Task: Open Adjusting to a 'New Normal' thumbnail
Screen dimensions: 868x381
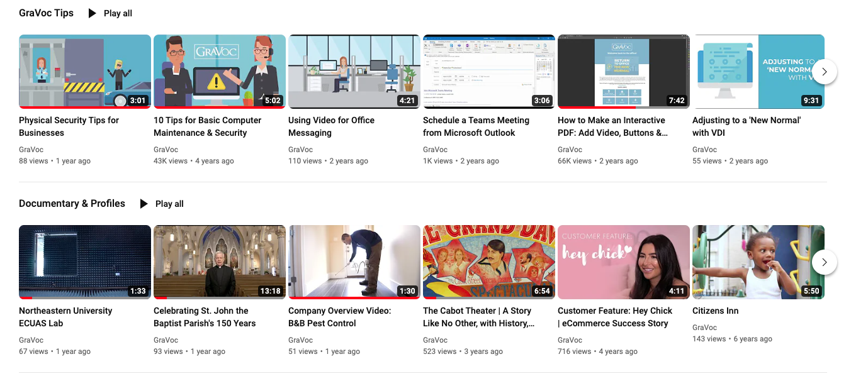Action: coord(758,72)
